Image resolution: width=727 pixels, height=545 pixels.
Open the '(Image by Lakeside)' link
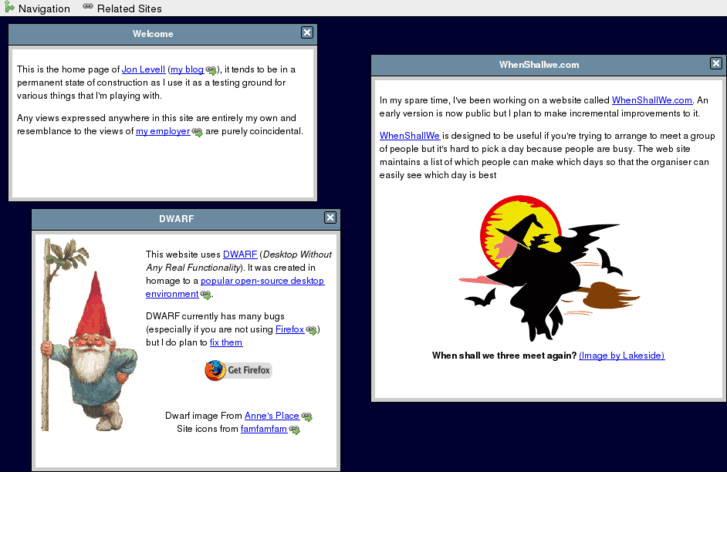coord(621,356)
